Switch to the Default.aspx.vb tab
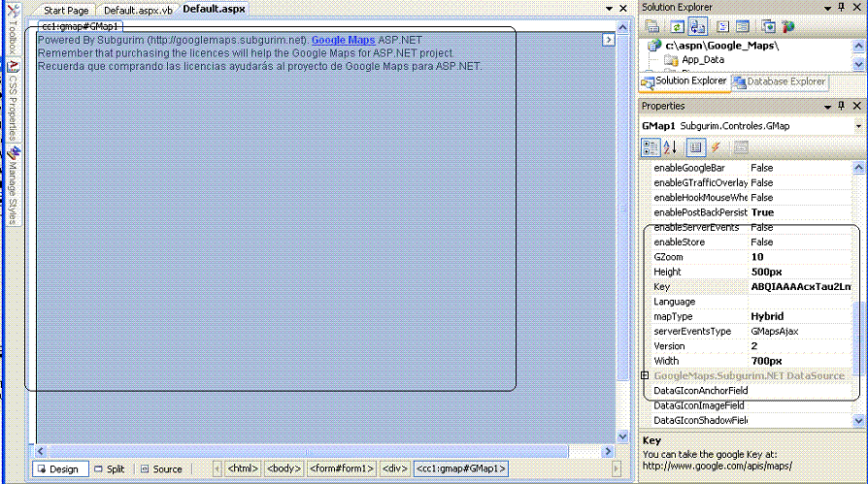This screenshot has height=484, width=868. [x=138, y=10]
